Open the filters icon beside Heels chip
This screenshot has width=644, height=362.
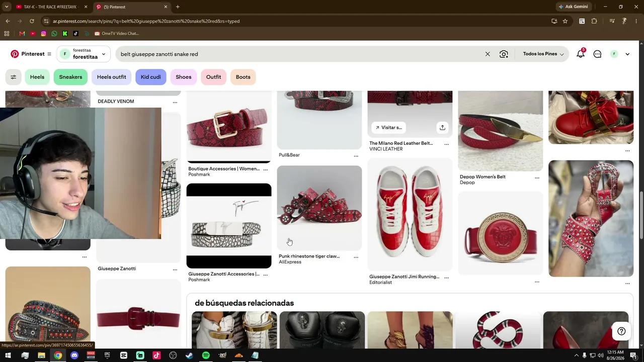pos(14,77)
